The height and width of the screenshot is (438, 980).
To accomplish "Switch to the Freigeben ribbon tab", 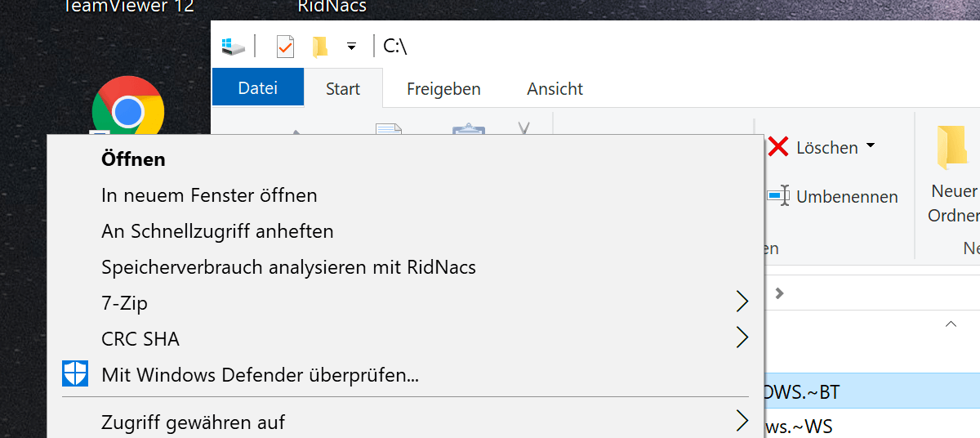I will point(443,88).
